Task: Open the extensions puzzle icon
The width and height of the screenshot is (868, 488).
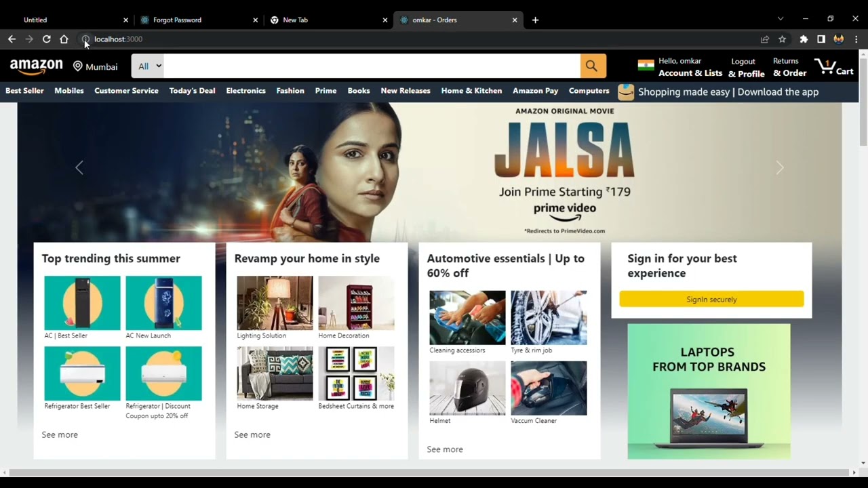Action: (804, 39)
